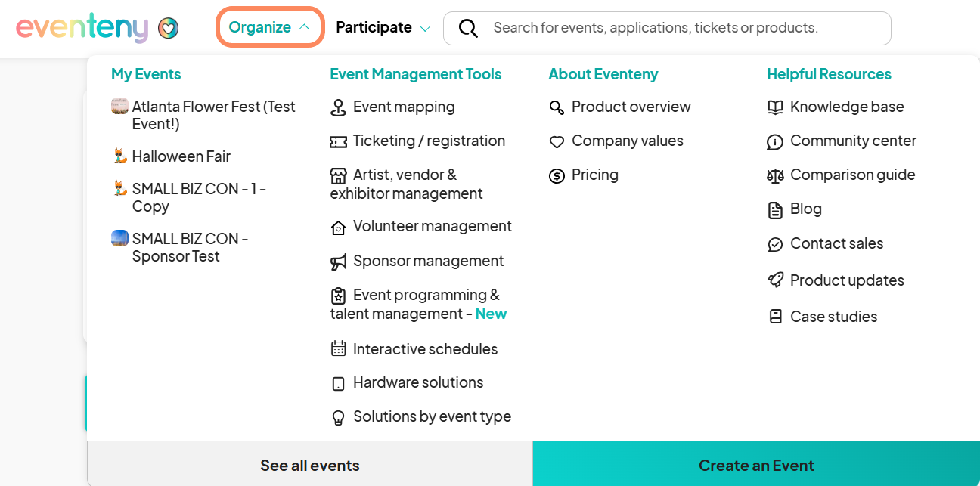Click into the events search field
The image size is (980, 486).
pos(665,28)
